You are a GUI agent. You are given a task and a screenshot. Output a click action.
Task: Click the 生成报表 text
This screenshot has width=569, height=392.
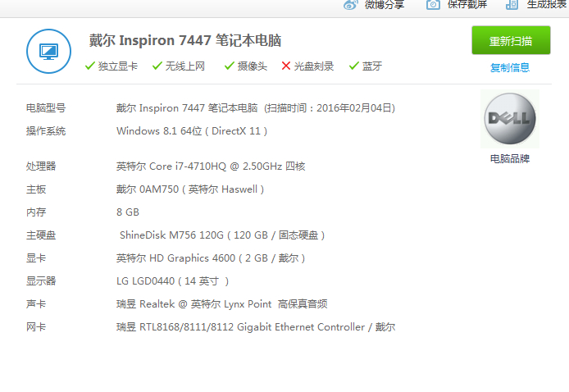(547, 4)
